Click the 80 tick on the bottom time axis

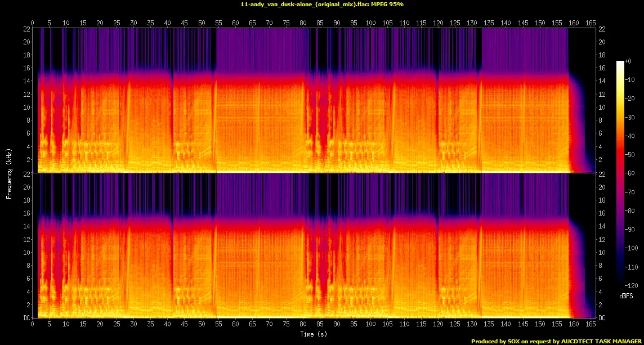tap(303, 325)
